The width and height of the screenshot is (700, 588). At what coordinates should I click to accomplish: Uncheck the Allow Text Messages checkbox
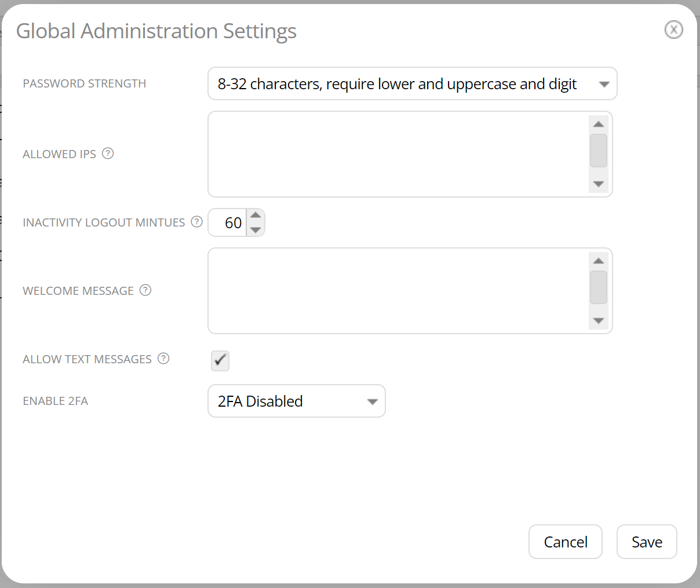pyautogui.click(x=220, y=360)
